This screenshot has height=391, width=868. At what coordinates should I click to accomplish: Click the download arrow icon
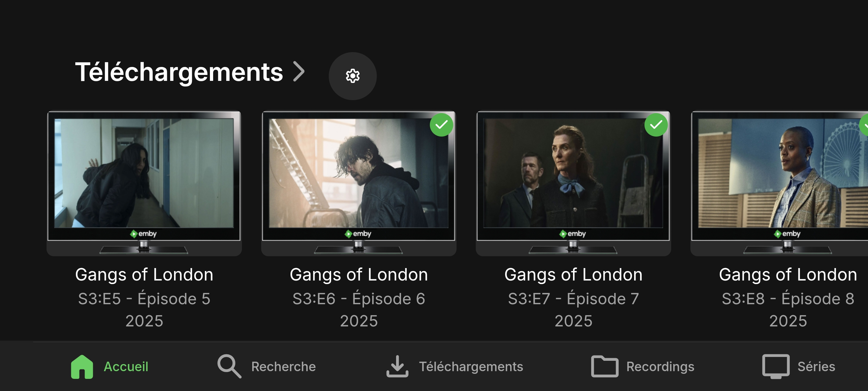click(x=397, y=366)
